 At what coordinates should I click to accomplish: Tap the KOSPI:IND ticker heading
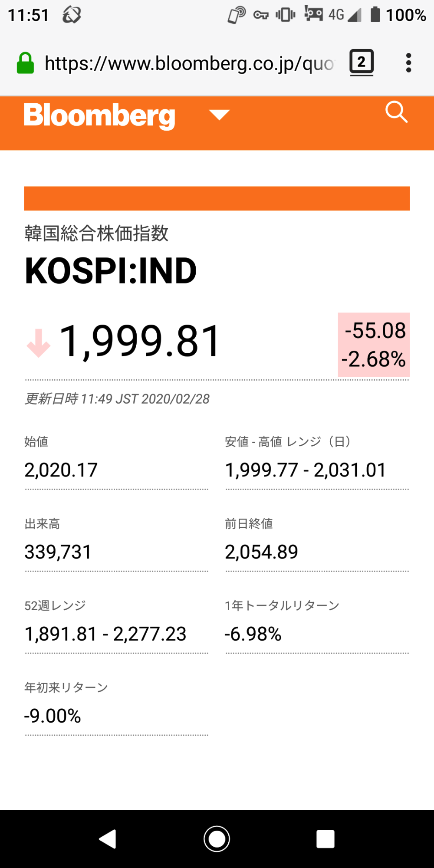(x=111, y=271)
